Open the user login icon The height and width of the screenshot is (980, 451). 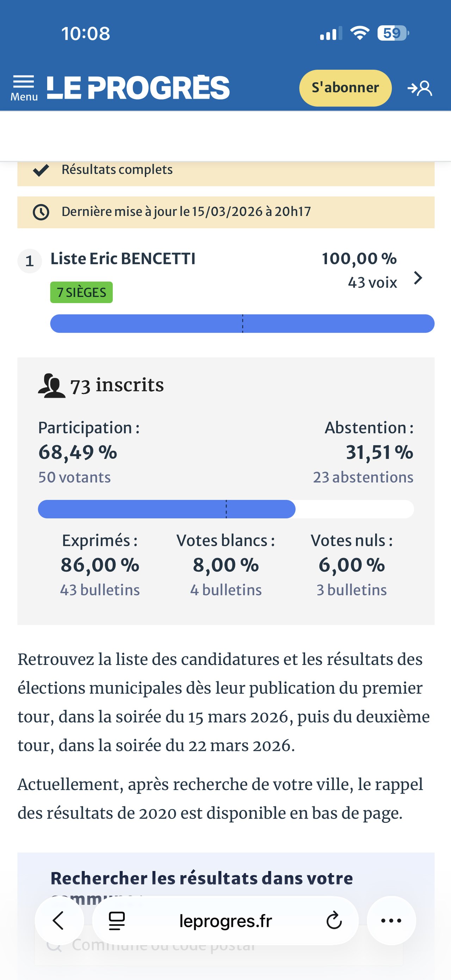pos(420,88)
